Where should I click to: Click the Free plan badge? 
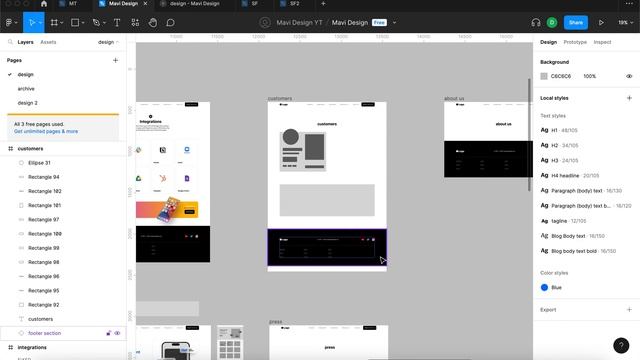point(379,23)
